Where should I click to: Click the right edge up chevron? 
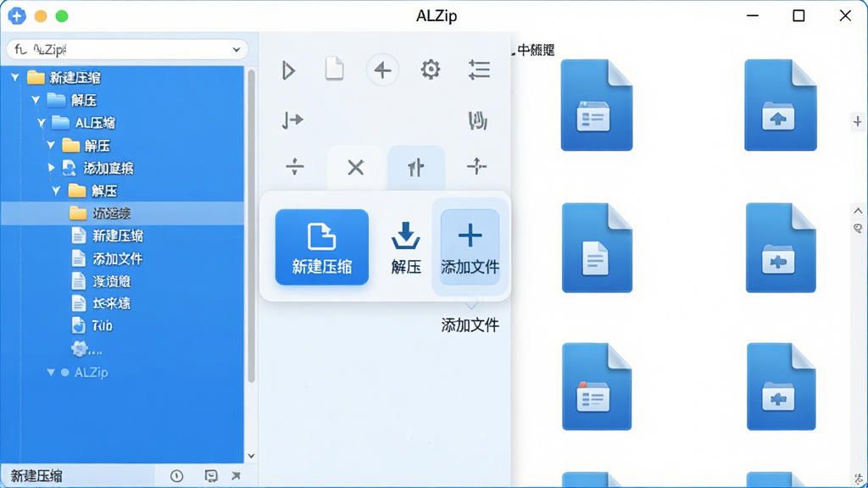coord(858,211)
